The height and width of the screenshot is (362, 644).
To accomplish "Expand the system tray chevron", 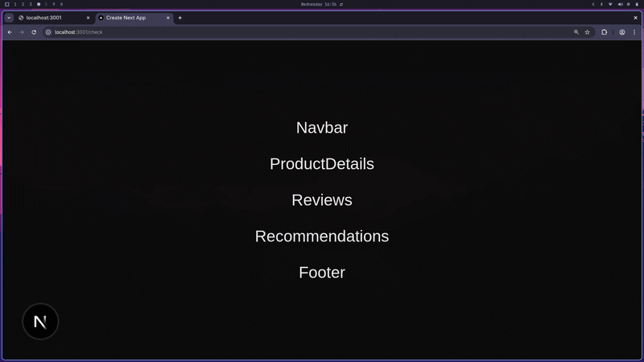I will (x=593, y=4).
